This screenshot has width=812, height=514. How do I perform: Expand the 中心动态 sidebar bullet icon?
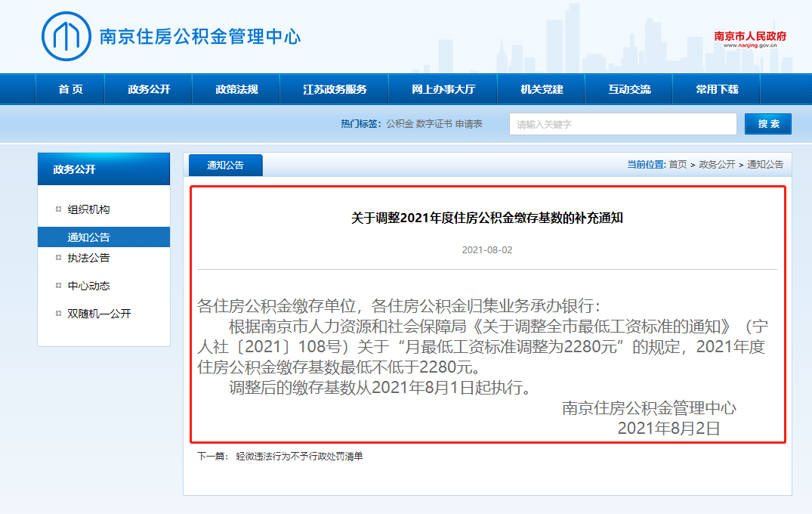pos(58,286)
